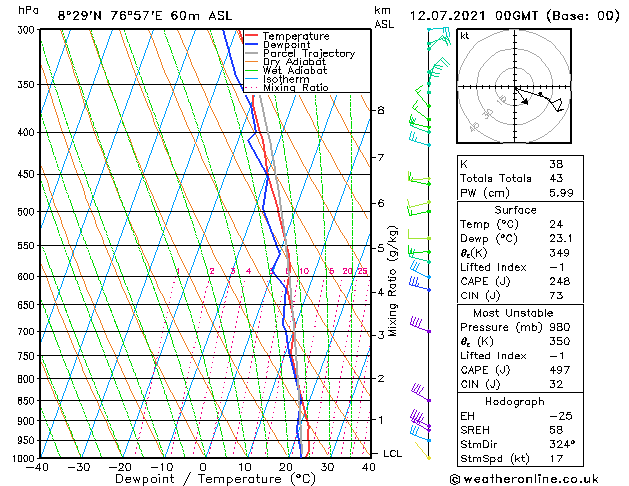The width and height of the screenshot is (629, 486).
Task: Click the Most Unstable CIN value 32
Action: [556, 384]
